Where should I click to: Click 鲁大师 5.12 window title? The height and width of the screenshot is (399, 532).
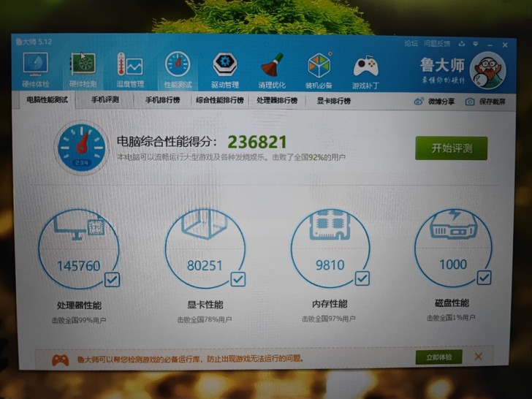point(34,42)
